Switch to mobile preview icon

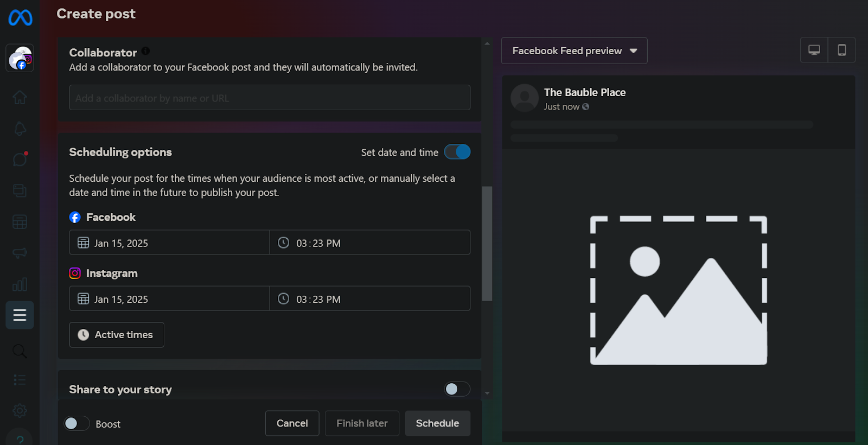point(842,50)
